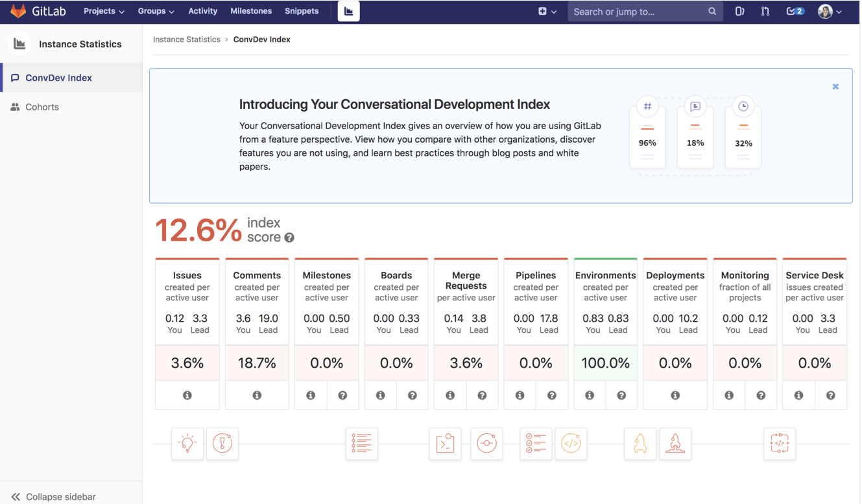Click Instance Statistics breadcrumb link
The height and width of the screenshot is (504, 862).
[186, 40]
